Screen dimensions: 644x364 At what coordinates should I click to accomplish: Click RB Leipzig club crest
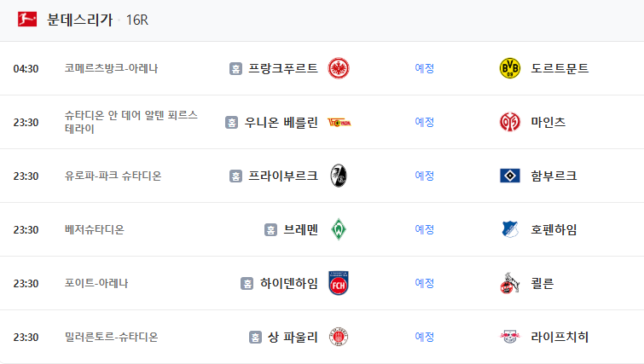tap(509, 337)
